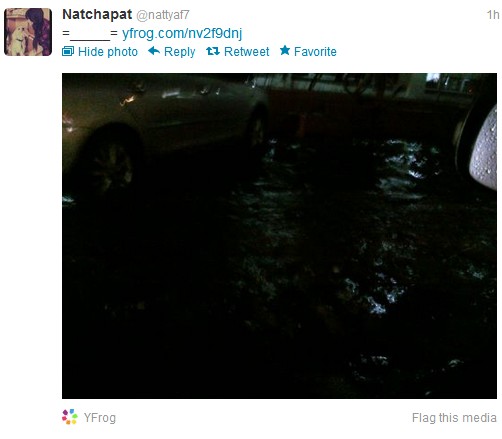The height and width of the screenshot is (439, 502).
Task: Click the YFrog colorful logo icon
Action: pyautogui.click(x=70, y=417)
